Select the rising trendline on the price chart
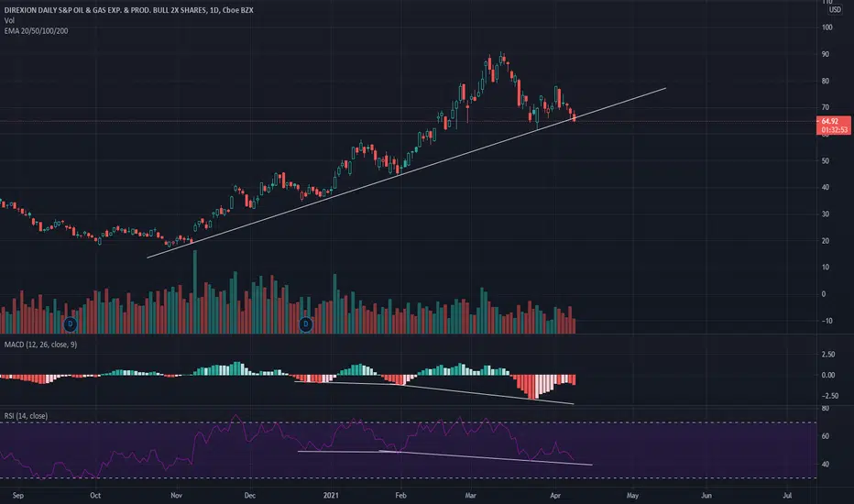The width and height of the screenshot is (854, 504). [406, 172]
